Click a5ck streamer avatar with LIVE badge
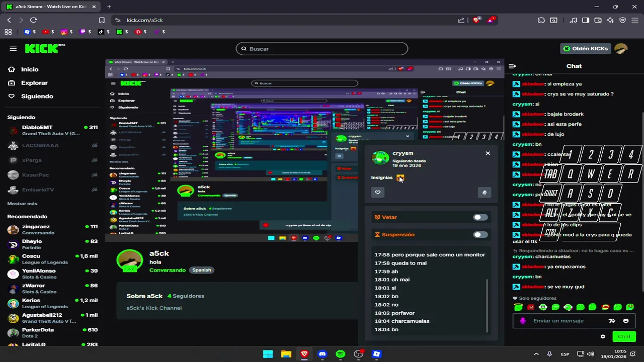The image size is (644, 362). pos(130,261)
